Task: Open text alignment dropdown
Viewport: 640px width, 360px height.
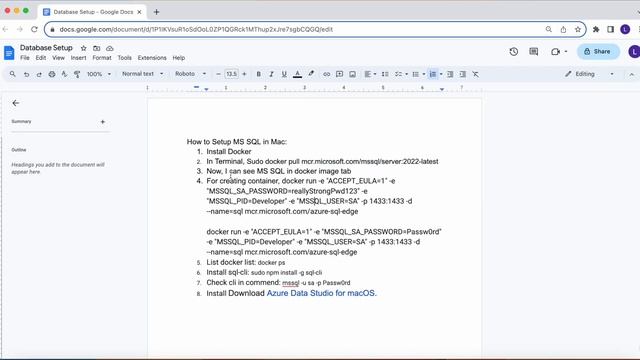Action: (x=370, y=74)
